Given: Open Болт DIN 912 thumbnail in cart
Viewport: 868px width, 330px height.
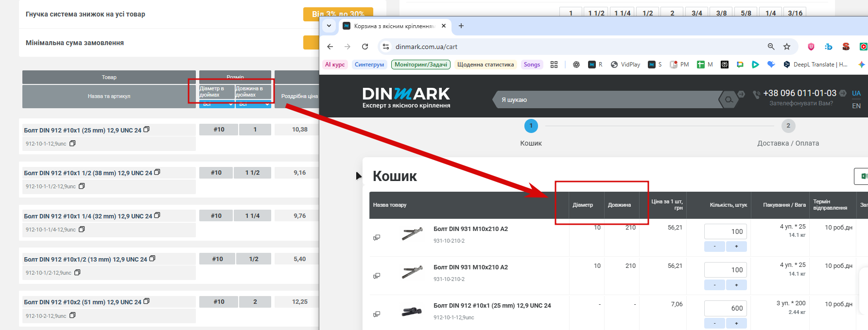Looking at the screenshot, I should tap(412, 311).
